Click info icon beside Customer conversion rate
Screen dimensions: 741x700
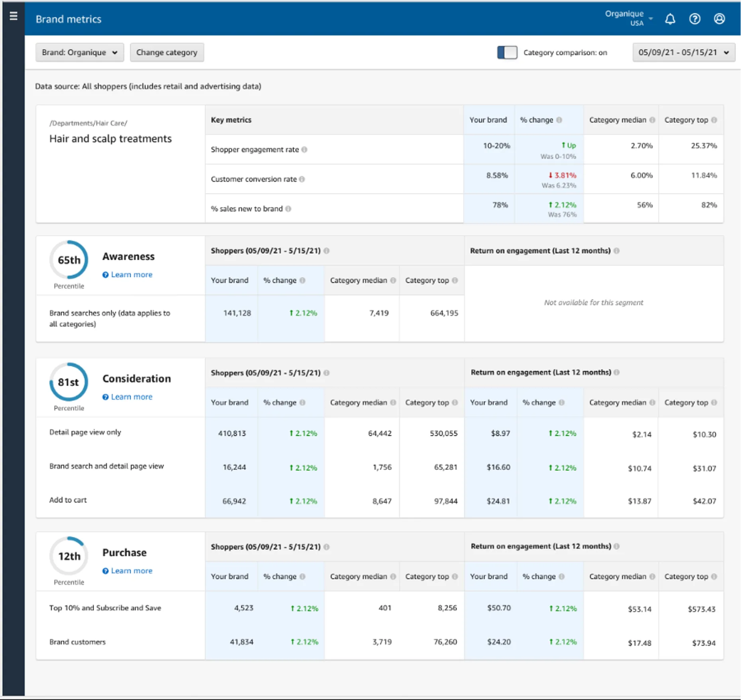[x=302, y=179]
